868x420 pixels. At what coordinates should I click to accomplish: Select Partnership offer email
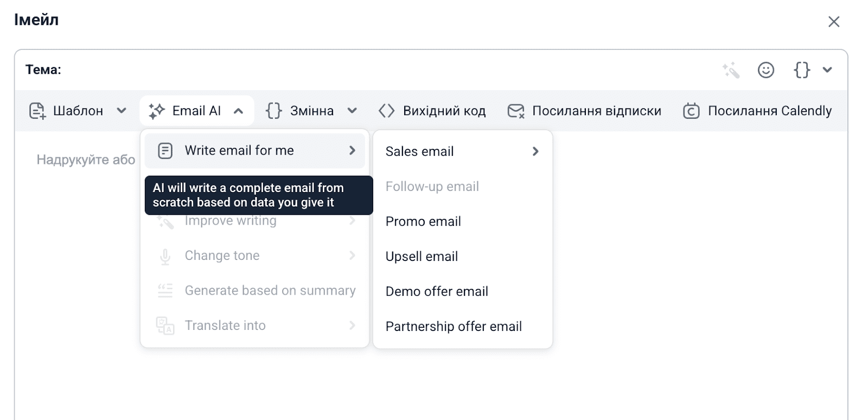pyautogui.click(x=454, y=326)
